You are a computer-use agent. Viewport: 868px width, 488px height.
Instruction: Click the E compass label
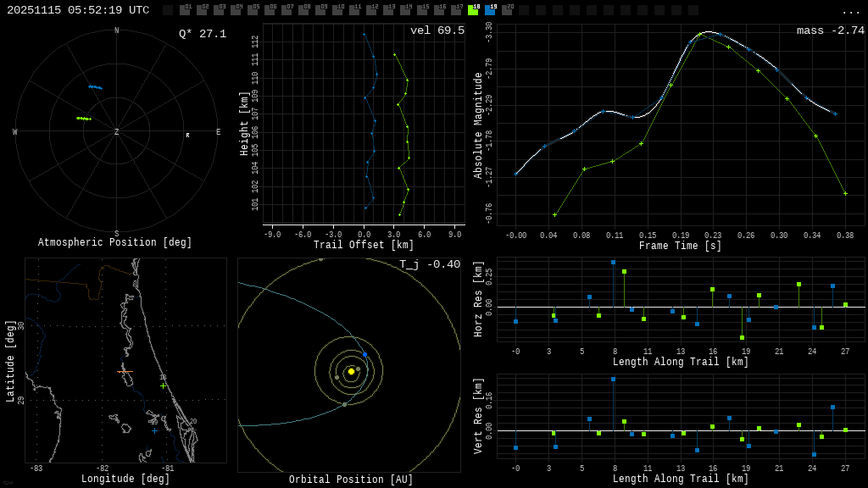tap(218, 131)
